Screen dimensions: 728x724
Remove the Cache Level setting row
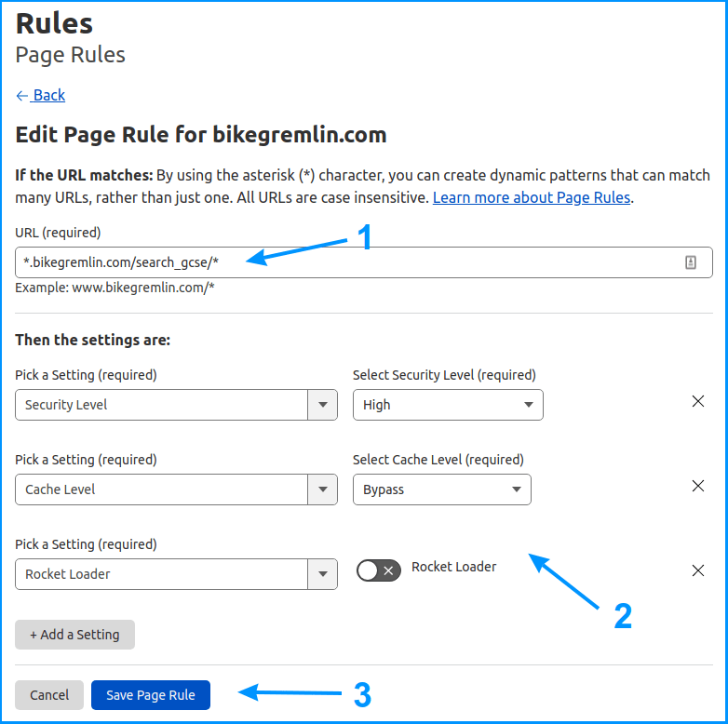click(698, 486)
